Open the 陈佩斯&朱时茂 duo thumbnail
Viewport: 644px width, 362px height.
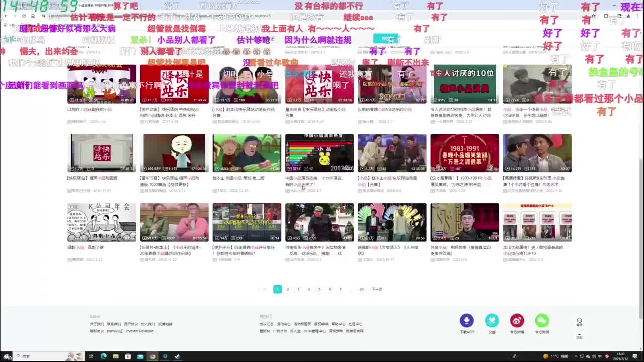tap(537, 153)
